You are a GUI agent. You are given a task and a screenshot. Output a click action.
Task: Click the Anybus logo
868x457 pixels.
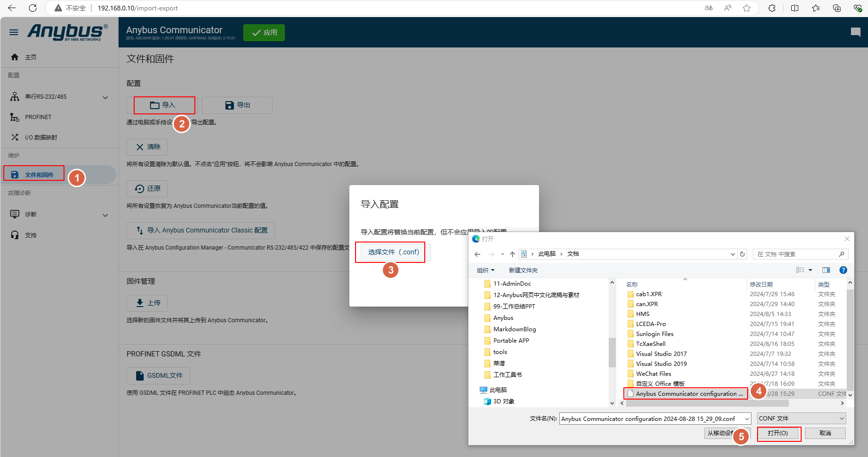coord(67,32)
